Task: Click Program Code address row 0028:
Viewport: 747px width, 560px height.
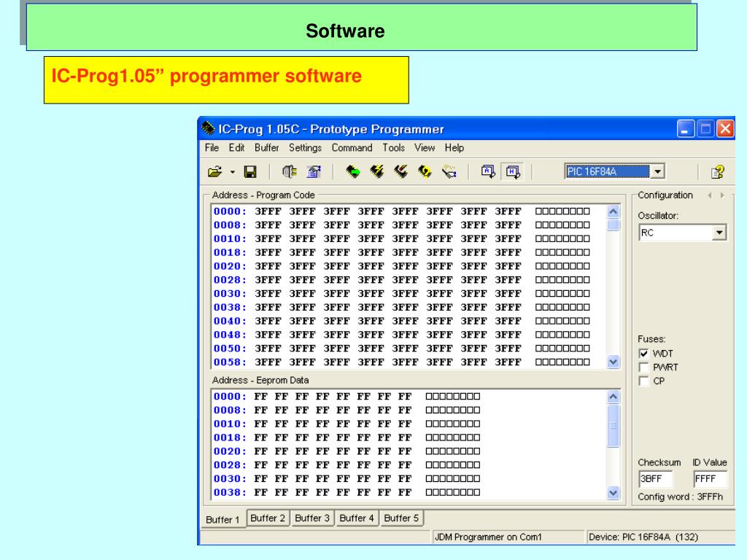Action: click(230, 280)
